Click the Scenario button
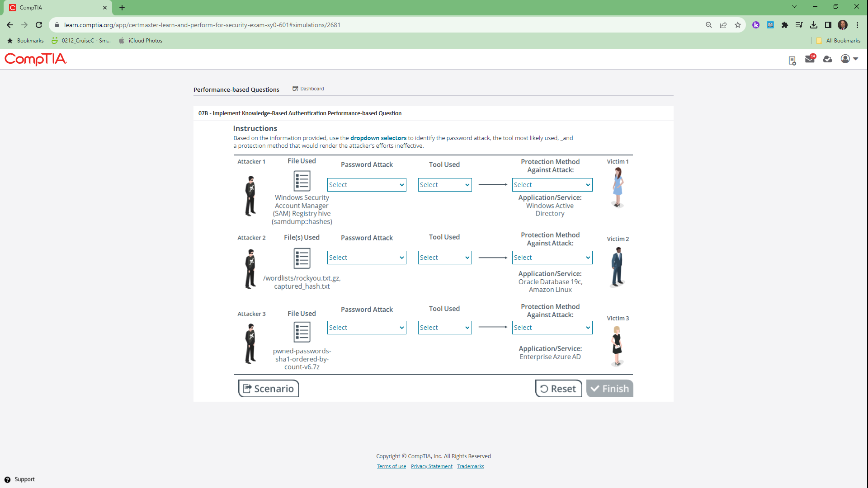 point(269,389)
